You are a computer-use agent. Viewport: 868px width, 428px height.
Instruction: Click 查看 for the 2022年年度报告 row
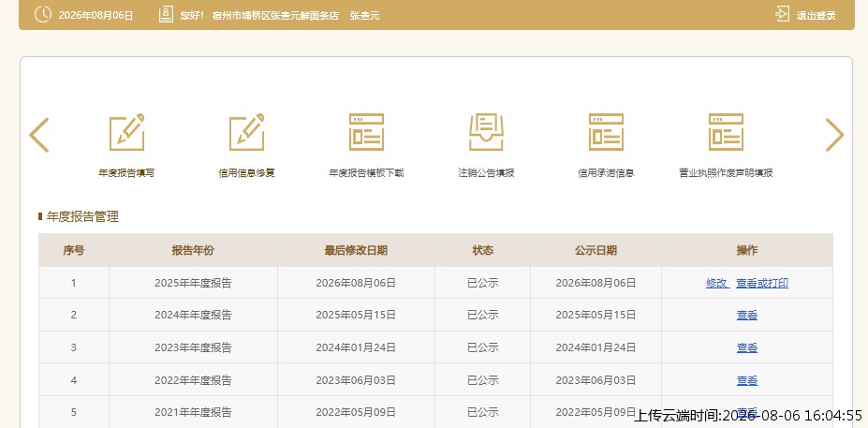click(x=747, y=380)
